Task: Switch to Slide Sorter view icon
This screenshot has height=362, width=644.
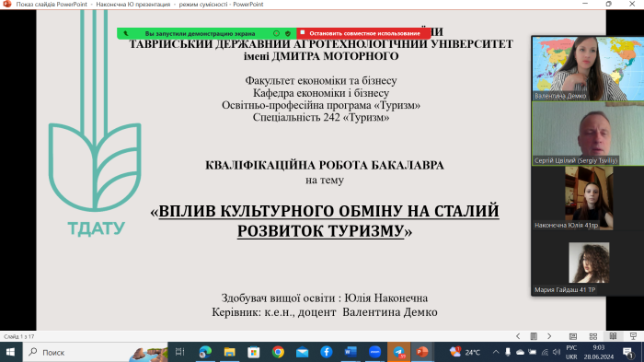Action: (593, 336)
